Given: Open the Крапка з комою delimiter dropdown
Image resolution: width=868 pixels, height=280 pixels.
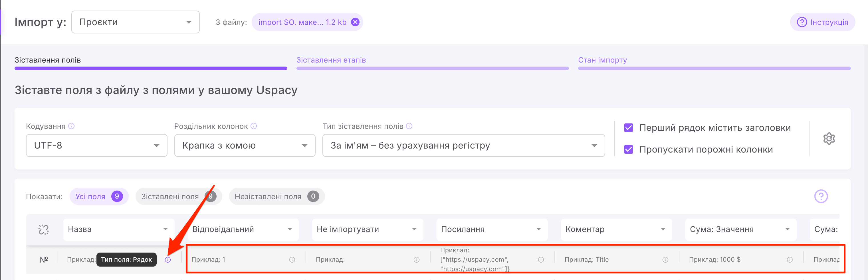Looking at the screenshot, I should pos(245,145).
